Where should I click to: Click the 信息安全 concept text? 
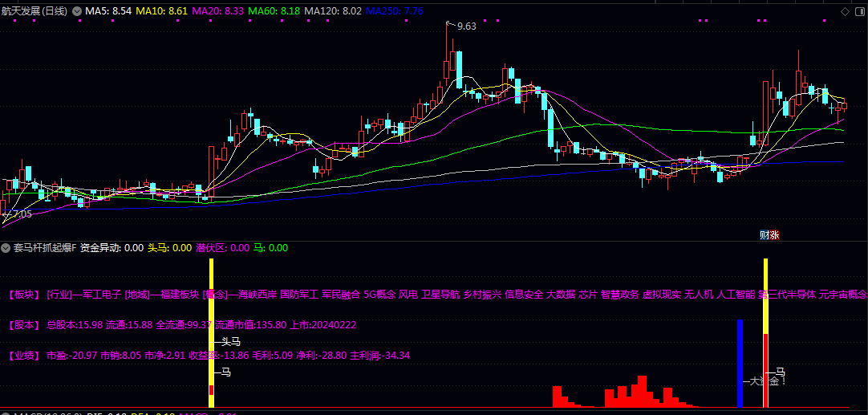click(x=524, y=295)
